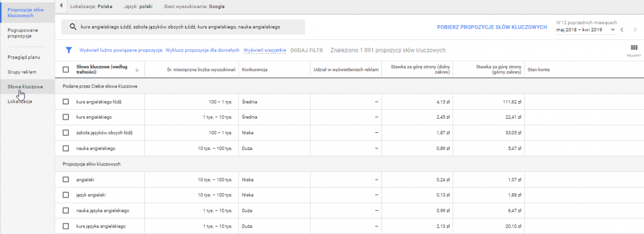Open Przegląd planu in the sidebar
The width and height of the screenshot is (644, 234).
(x=24, y=57)
